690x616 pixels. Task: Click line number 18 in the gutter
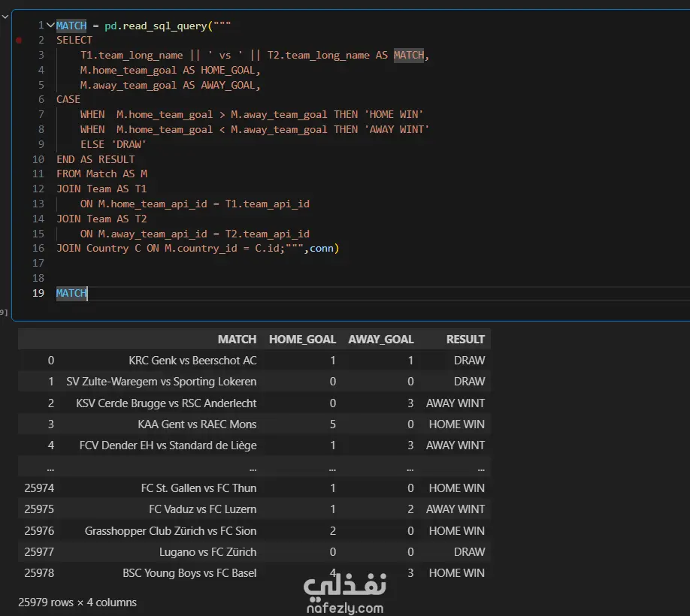pyautogui.click(x=38, y=278)
